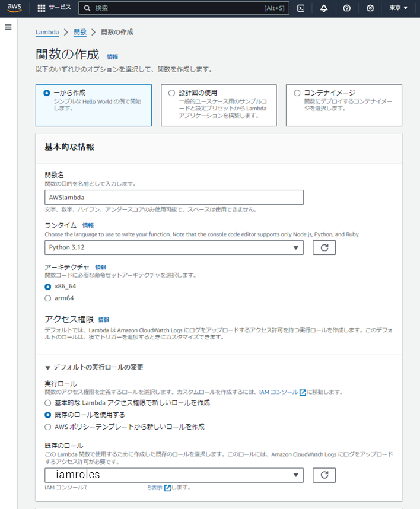Open the notifications bell icon
420x509 pixels.
coord(323,8)
